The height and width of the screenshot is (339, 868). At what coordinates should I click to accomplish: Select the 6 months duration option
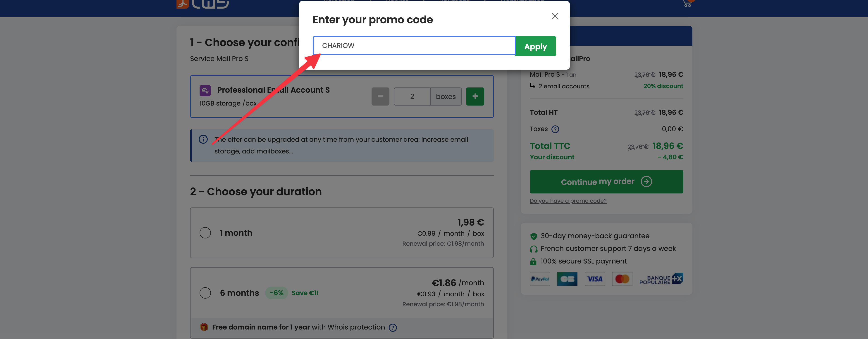tap(205, 293)
